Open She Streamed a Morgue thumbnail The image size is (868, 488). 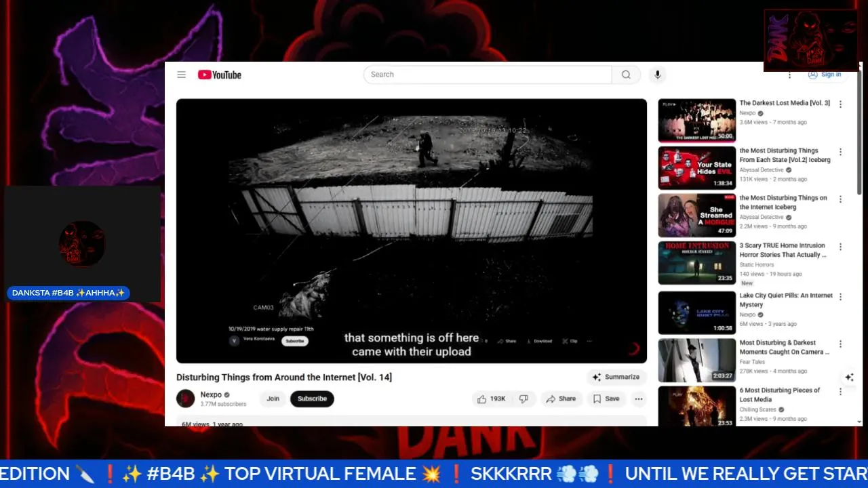click(696, 216)
